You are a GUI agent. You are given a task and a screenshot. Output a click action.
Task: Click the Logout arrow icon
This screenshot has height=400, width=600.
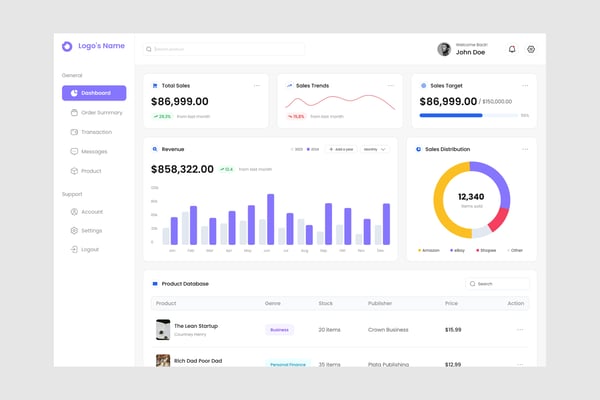point(74,249)
